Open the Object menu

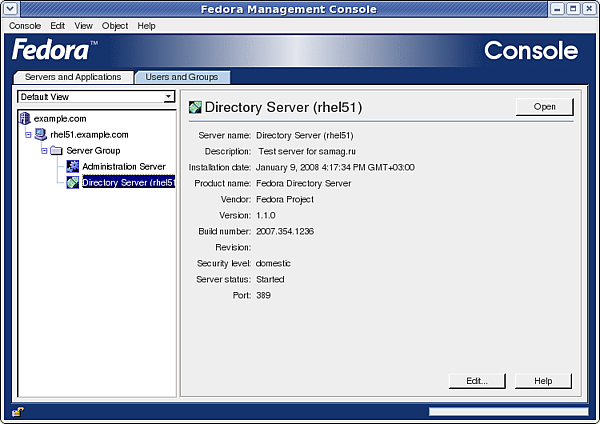(x=115, y=26)
